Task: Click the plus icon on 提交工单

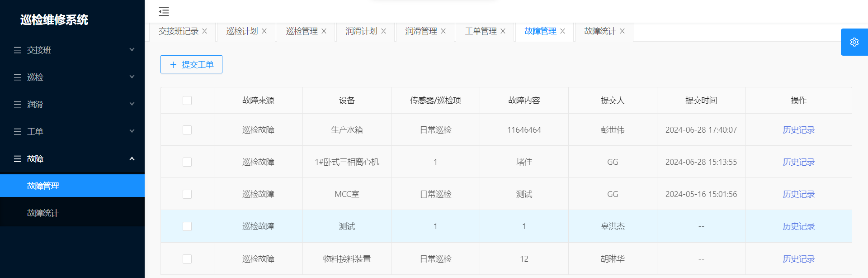Action: (x=173, y=65)
